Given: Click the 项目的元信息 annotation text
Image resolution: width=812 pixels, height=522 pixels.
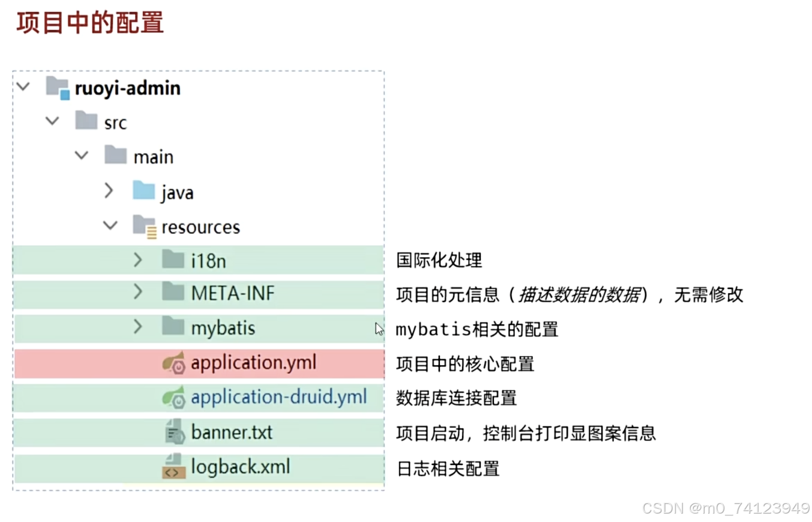Looking at the screenshot, I should click(448, 294).
